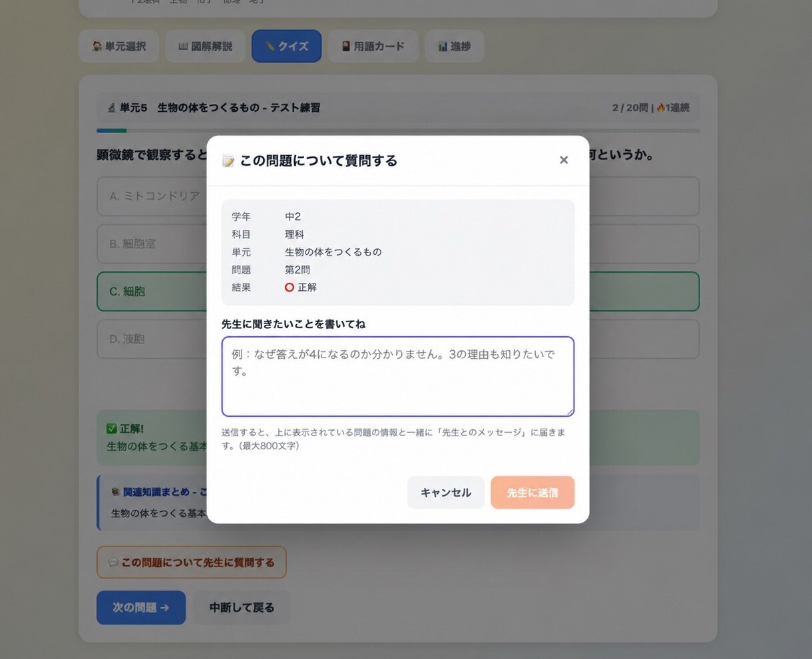Close the question dialog with the X
812x659 pixels.
point(564,160)
